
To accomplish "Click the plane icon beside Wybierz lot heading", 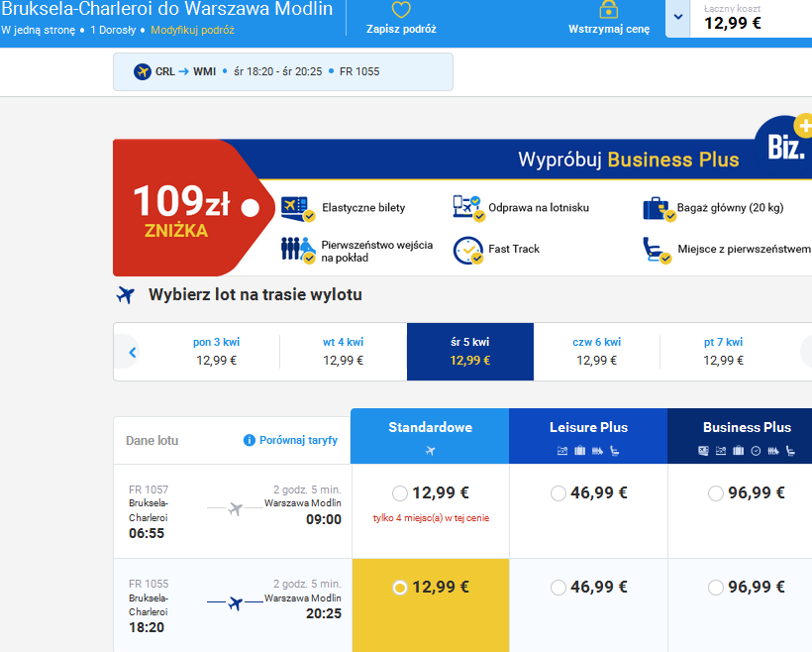I will tap(126, 295).
